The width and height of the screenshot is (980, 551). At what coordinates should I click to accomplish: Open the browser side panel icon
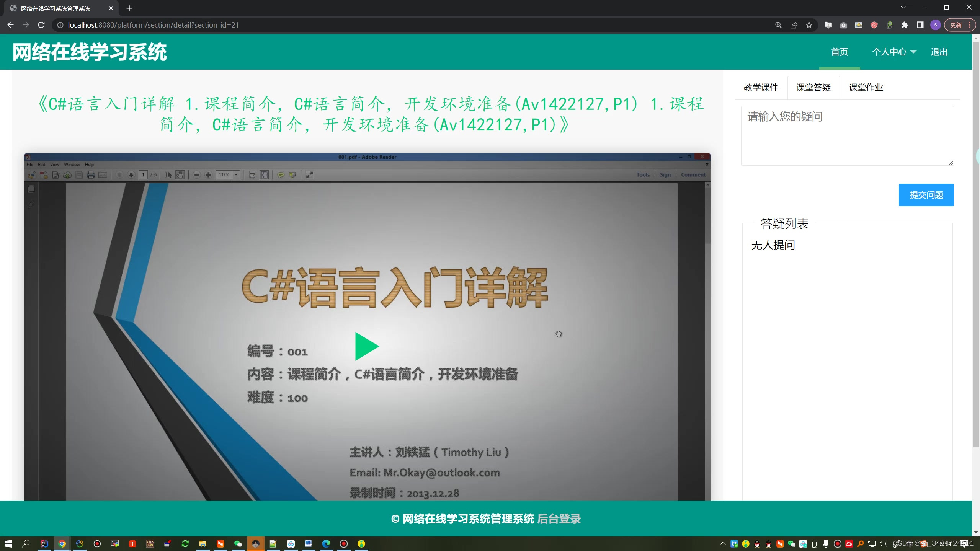[920, 25]
